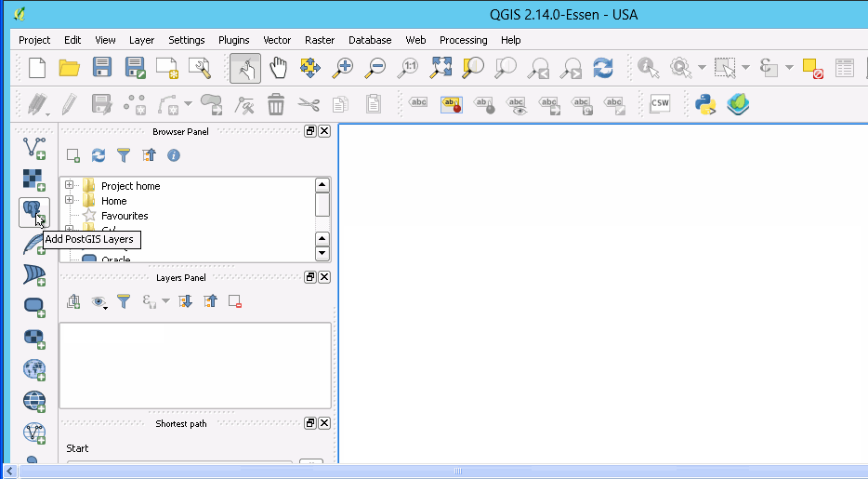
Task: Click the Cut Features scissors icon
Action: pos(309,103)
